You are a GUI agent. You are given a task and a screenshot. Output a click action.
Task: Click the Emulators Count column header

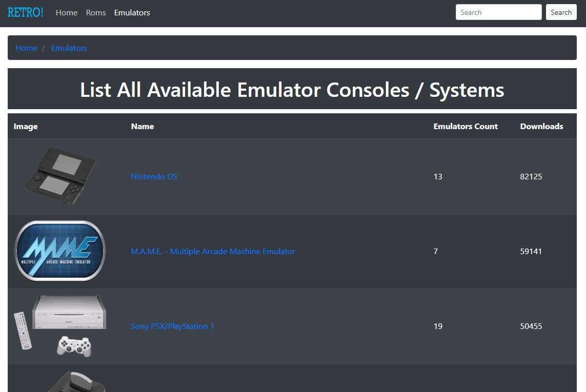[465, 126]
